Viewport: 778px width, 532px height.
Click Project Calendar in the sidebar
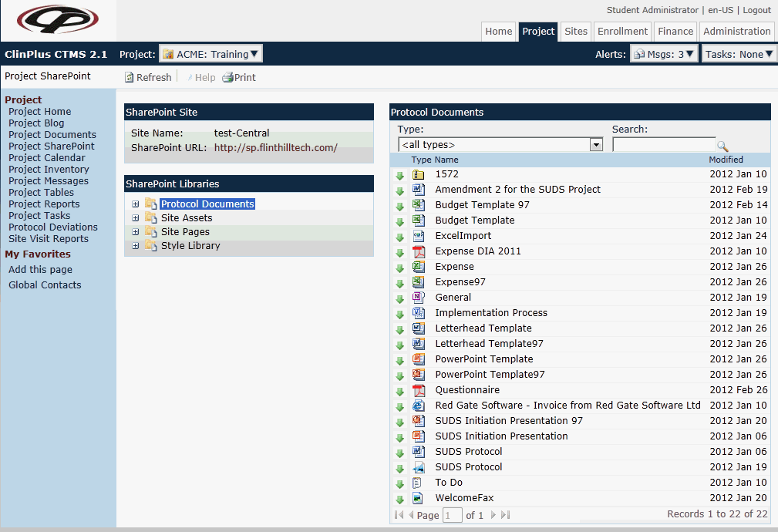click(47, 158)
